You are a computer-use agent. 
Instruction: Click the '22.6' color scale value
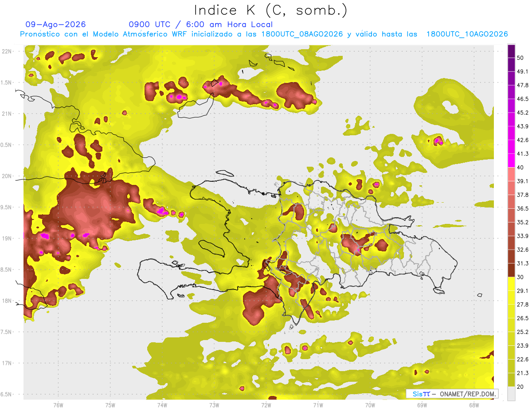[523, 359]
